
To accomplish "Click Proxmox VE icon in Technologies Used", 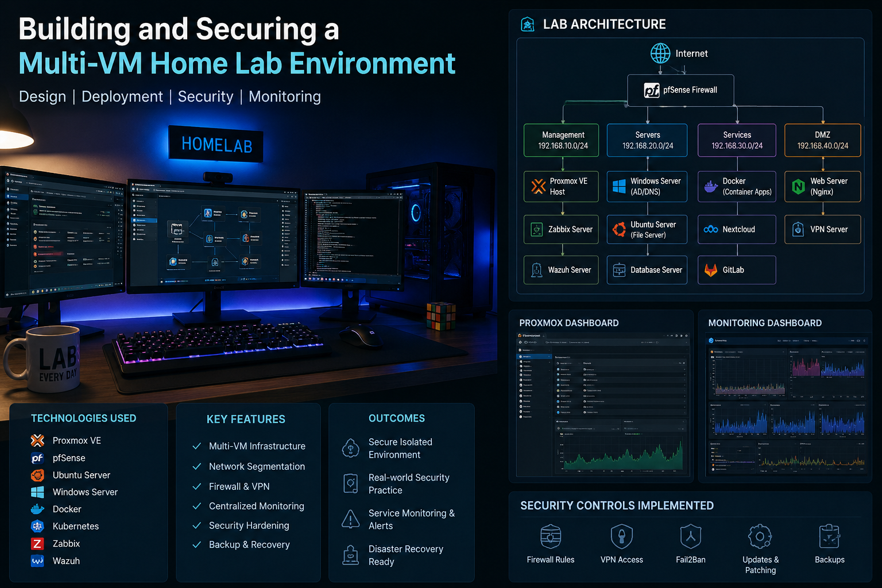I will pos(37,440).
